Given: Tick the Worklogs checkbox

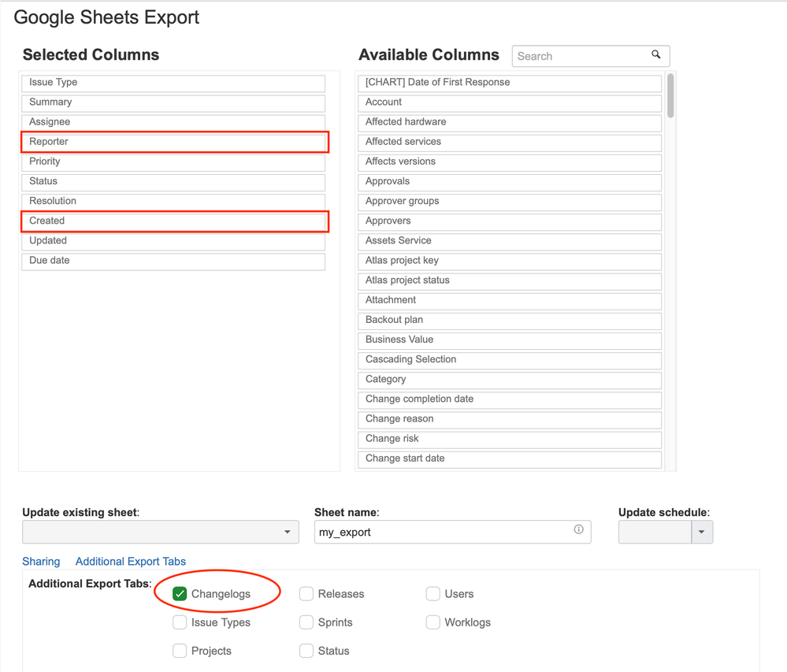Looking at the screenshot, I should [432, 622].
